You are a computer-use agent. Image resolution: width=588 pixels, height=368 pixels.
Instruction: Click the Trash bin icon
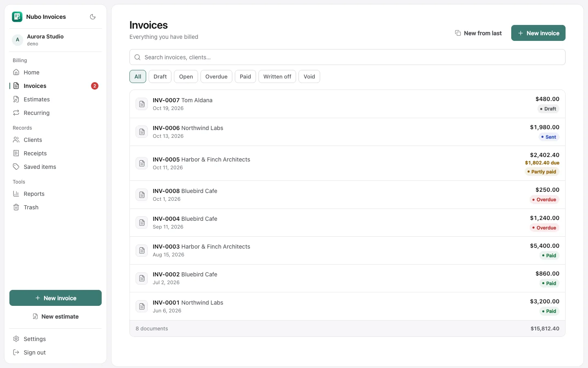click(16, 207)
